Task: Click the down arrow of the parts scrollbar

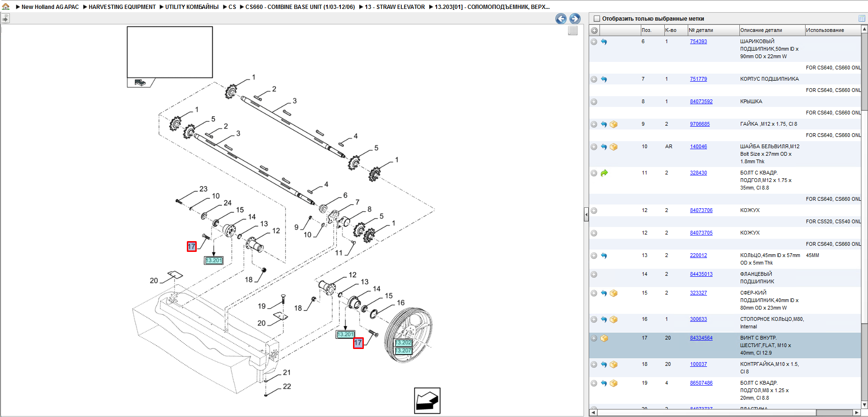Action: click(864, 405)
